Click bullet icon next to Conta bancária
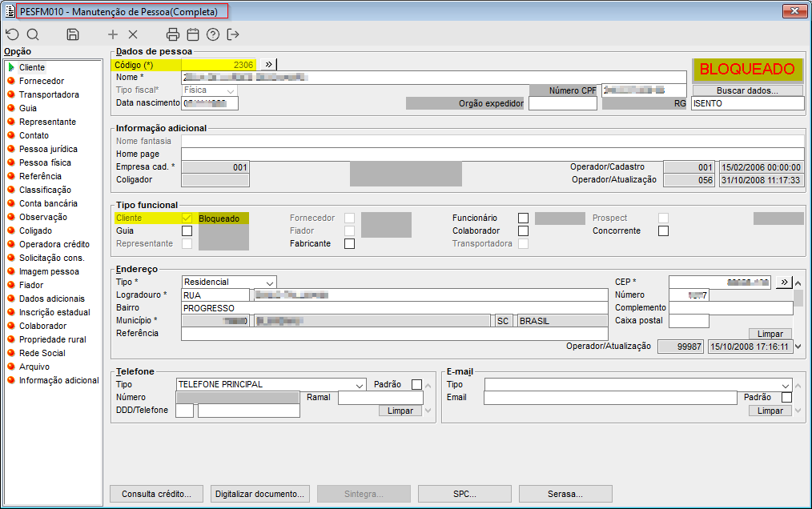 click(x=11, y=203)
